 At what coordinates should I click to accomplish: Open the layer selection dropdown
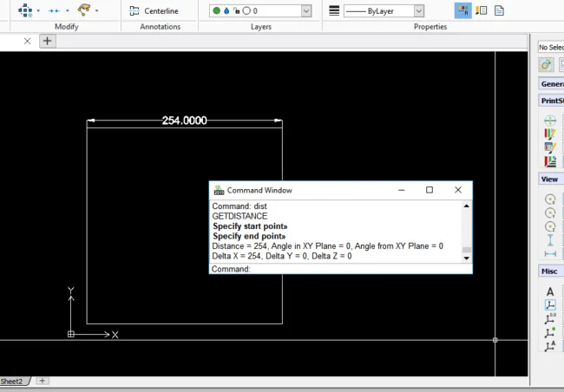[x=306, y=11]
